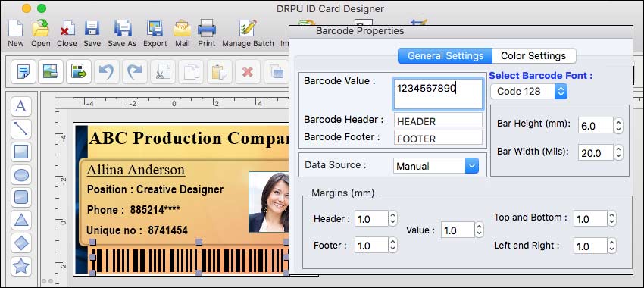Click the Barcode Footer field
The height and width of the screenshot is (288, 644).
tap(438, 138)
